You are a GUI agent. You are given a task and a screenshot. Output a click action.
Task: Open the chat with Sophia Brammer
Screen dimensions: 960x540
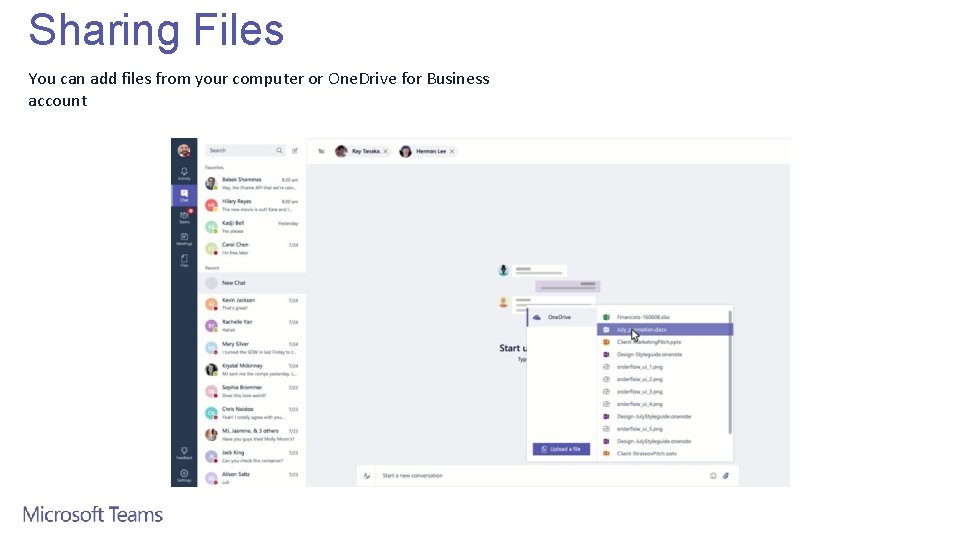point(252,391)
